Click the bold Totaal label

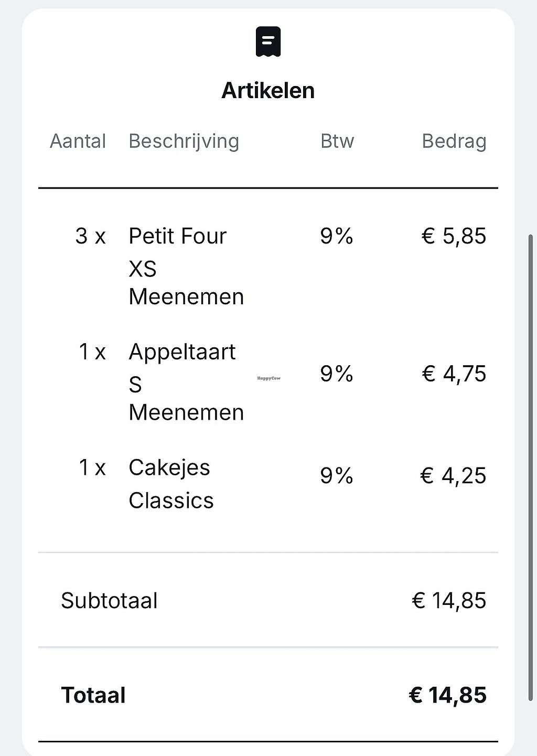pos(93,695)
